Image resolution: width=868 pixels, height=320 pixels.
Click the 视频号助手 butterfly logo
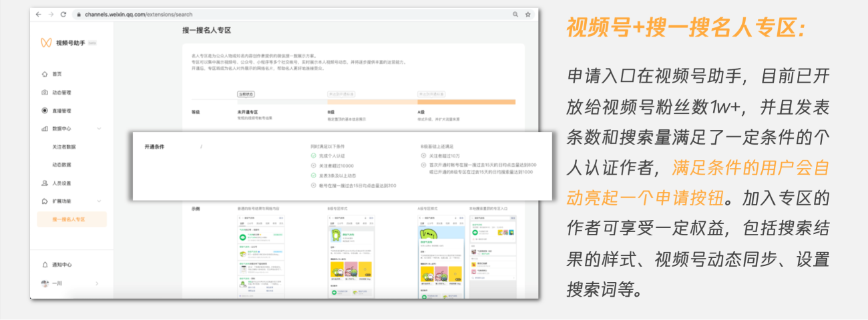point(46,43)
